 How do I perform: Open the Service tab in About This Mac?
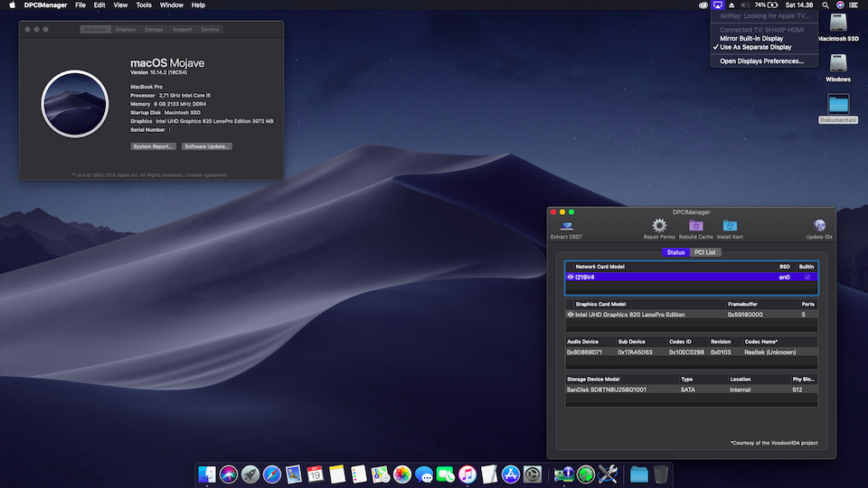[x=210, y=29]
